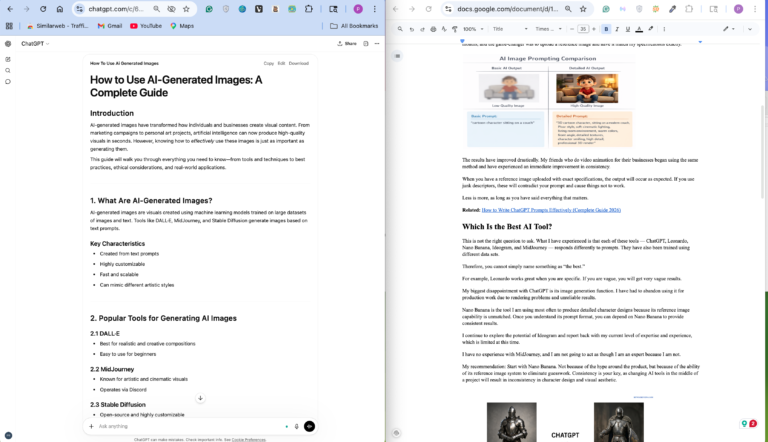The height and width of the screenshot is (442, 768).
Task: Open the profile avatar in Docs window
Action: (x=738, y=9)
